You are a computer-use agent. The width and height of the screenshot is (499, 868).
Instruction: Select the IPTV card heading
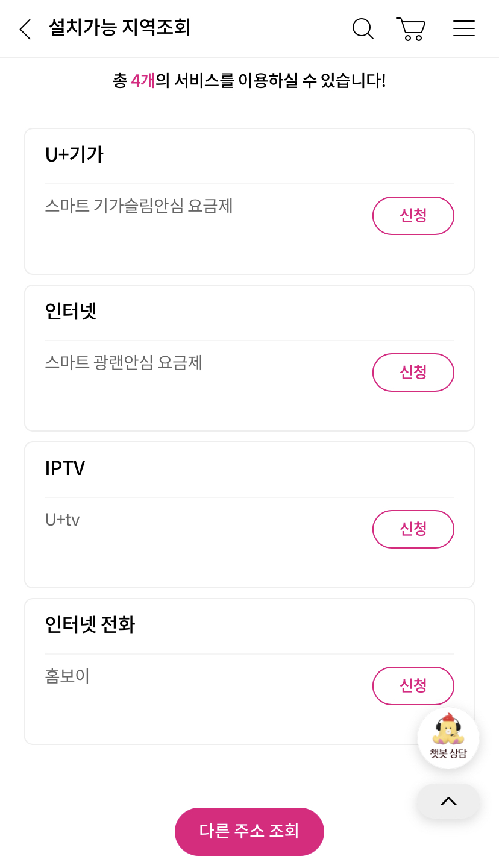pyautogui.click(x=65, y=468)
